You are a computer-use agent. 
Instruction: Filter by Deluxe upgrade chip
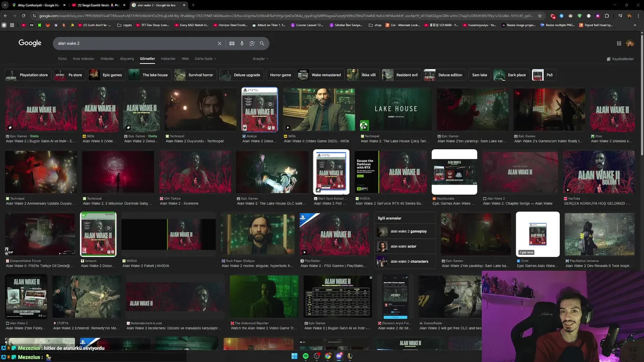pyautogui.click(x=241, y=75)
